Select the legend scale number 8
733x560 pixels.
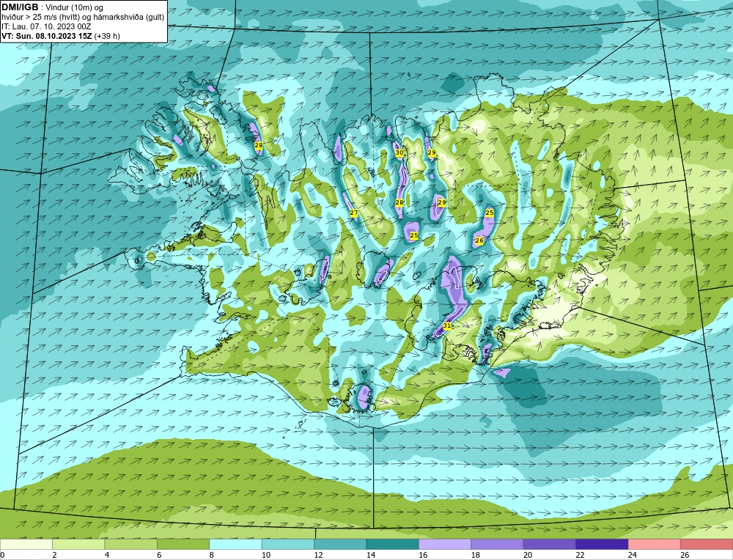click(212, 555)
